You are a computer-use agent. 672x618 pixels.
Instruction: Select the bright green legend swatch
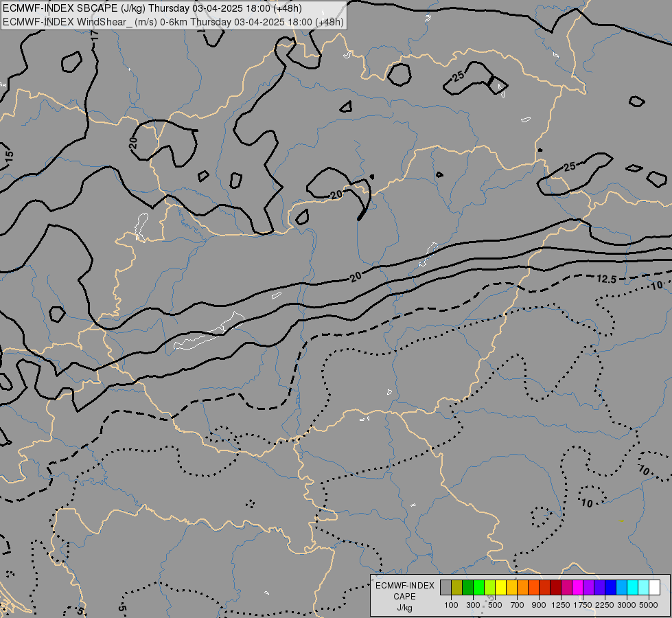click(478, 588)
